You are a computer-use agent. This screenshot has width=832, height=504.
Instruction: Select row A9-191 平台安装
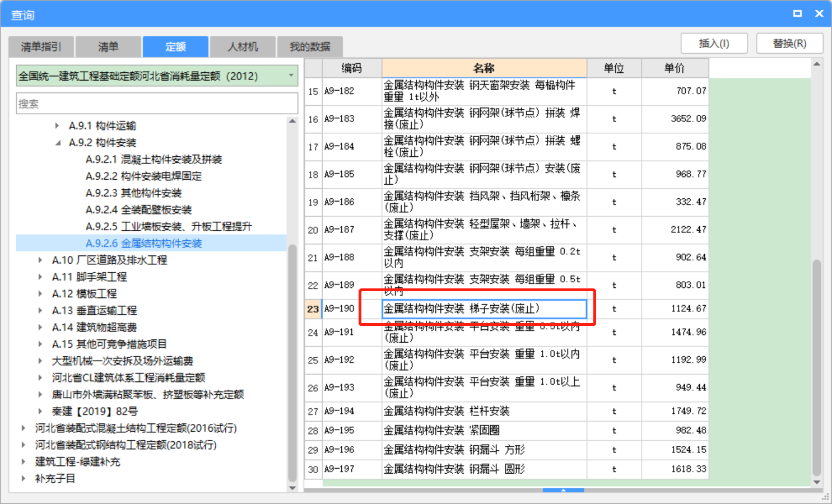point(507,333)
